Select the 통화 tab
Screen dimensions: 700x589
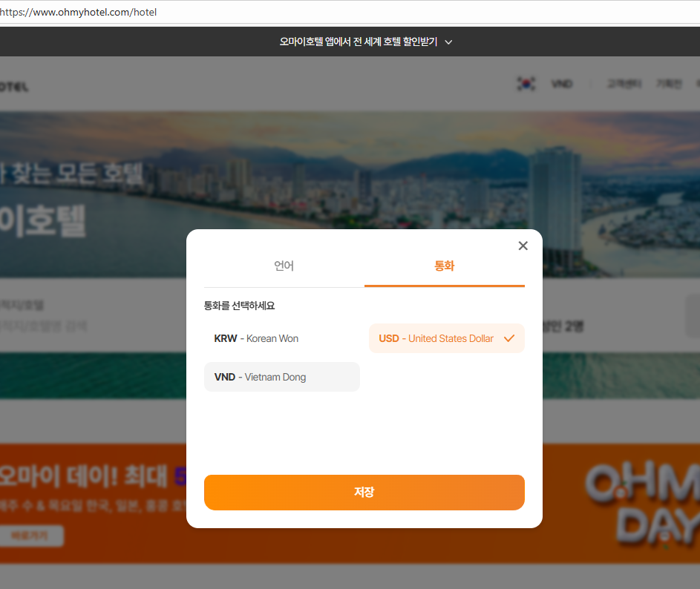tap(444, 266)
